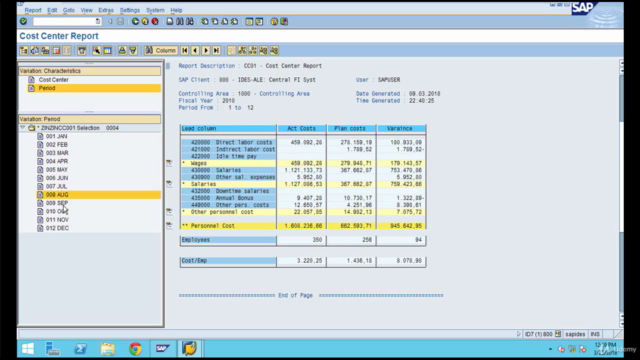Click the Print icon in standard toolbar
This screenshot has height=360, width=640.
(x=170, y=21)
